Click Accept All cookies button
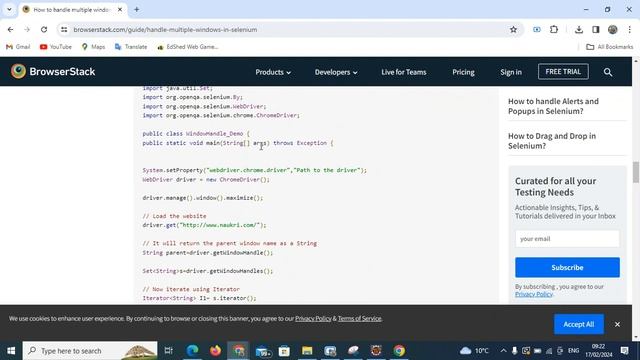 tap(579, 324)
